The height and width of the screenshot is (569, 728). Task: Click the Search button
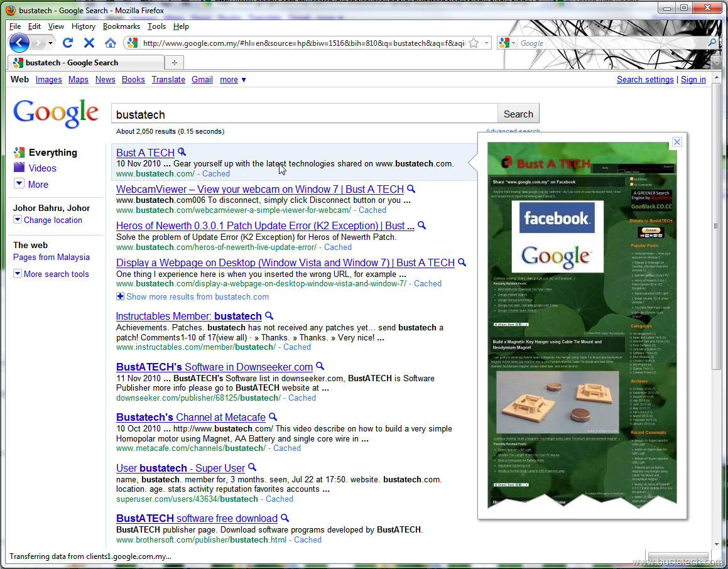pos(518,114)
